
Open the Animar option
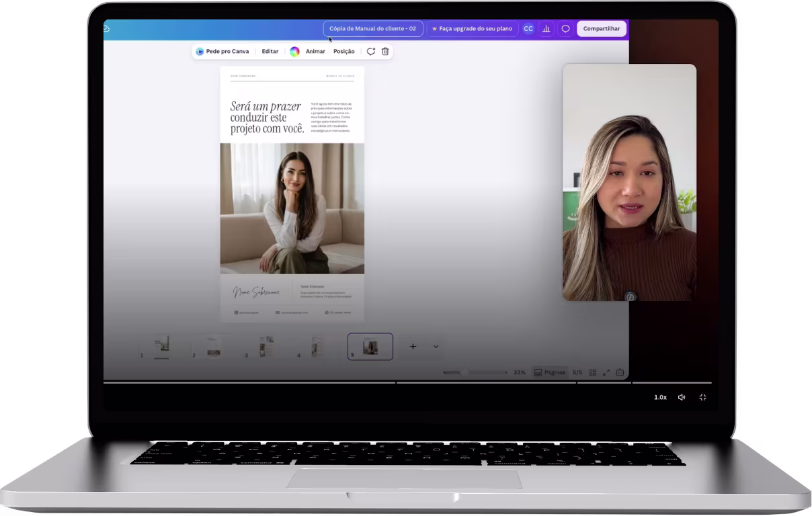(x=315, y=51)
